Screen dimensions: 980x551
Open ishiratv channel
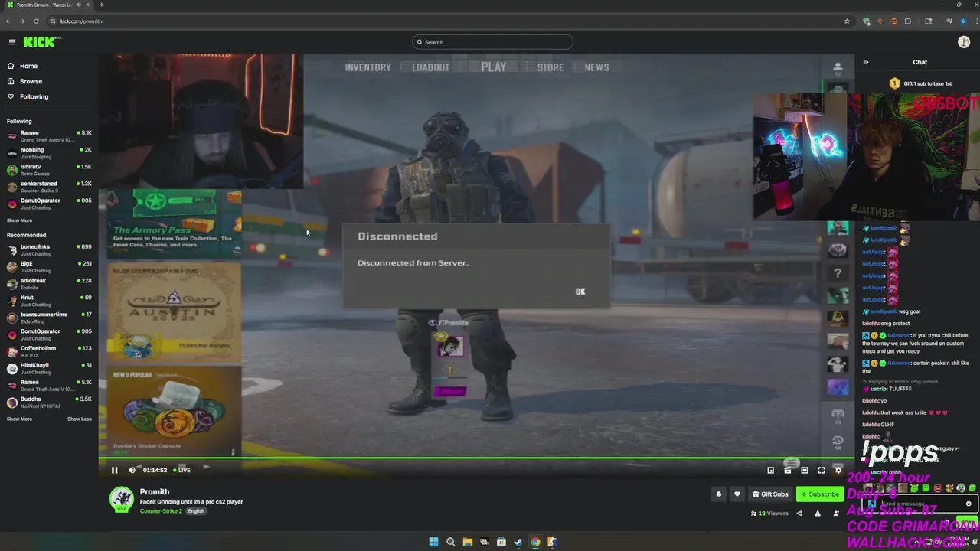pos(49,170)
